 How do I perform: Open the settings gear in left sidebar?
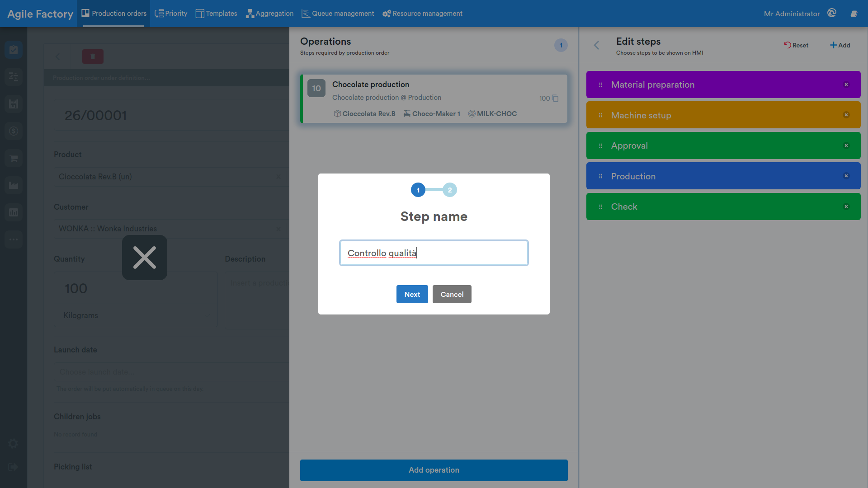[14, 443]
